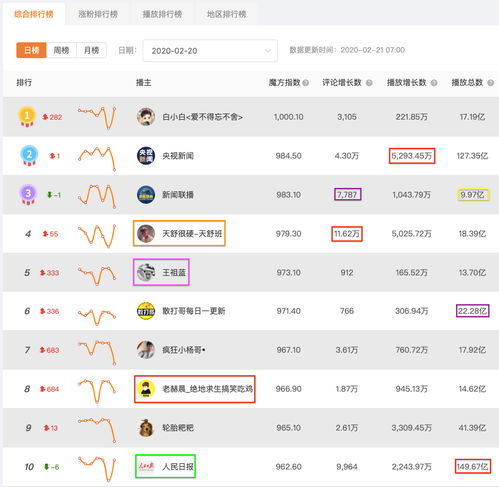Open 天舒很硬-天舒班 avatar
This screenshot has width=499, height=487.
(146, 234)
